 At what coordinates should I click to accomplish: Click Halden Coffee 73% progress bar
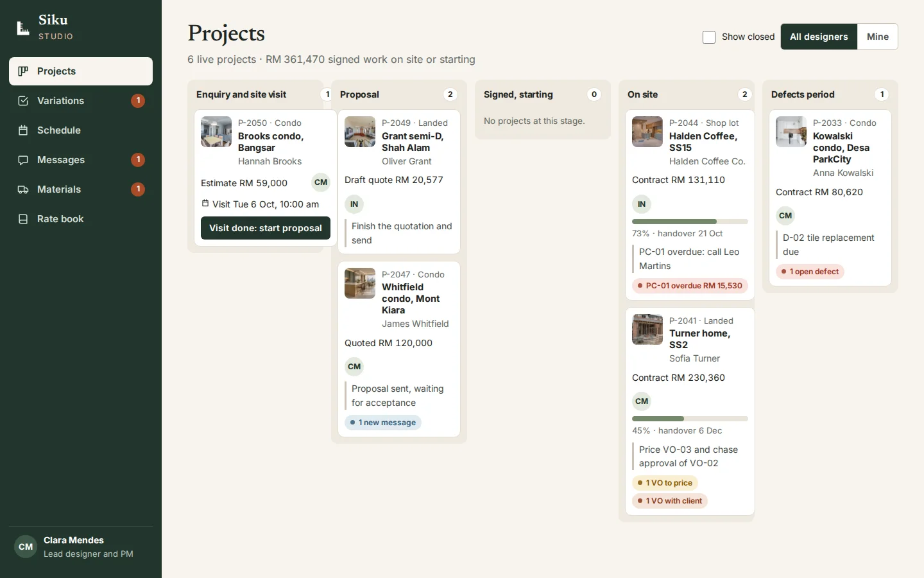tap(690, 222)
